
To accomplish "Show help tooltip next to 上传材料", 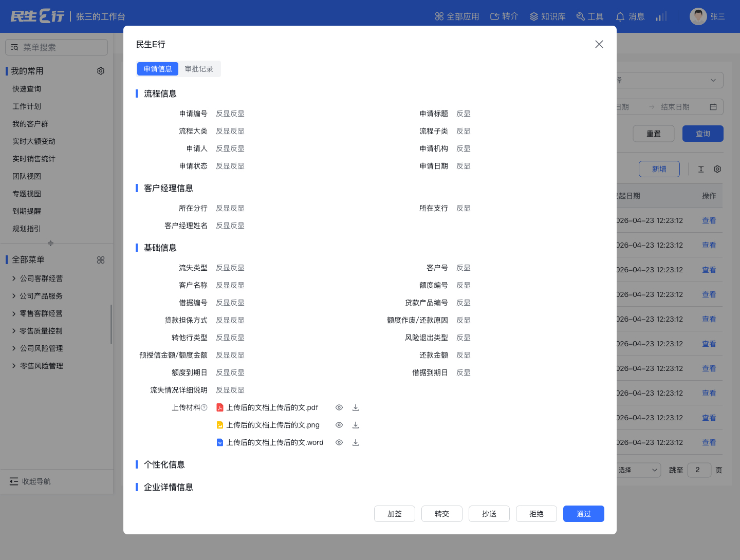I will tap(204, 407).
